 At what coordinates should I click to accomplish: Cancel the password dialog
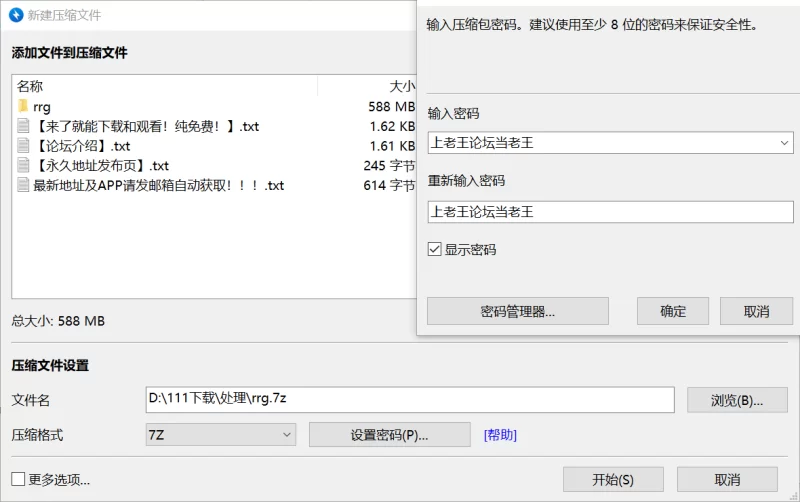[x=756, y=311]
